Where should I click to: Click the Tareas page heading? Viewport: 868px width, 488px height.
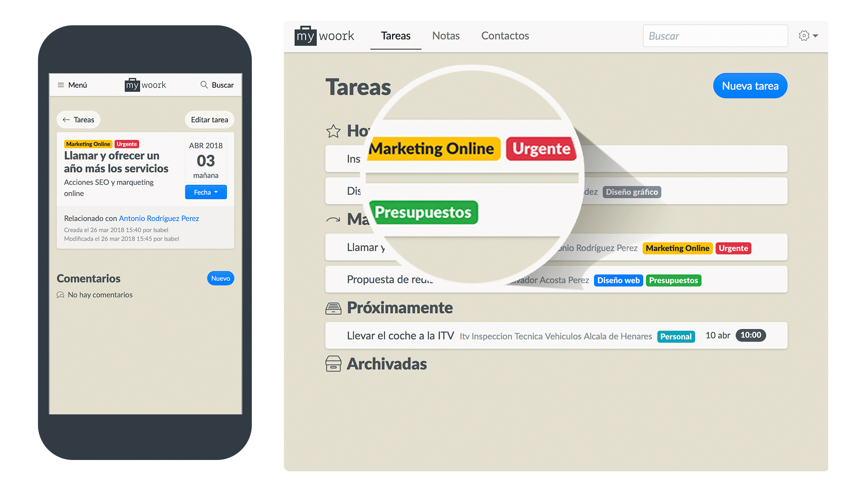coord(358,87)
